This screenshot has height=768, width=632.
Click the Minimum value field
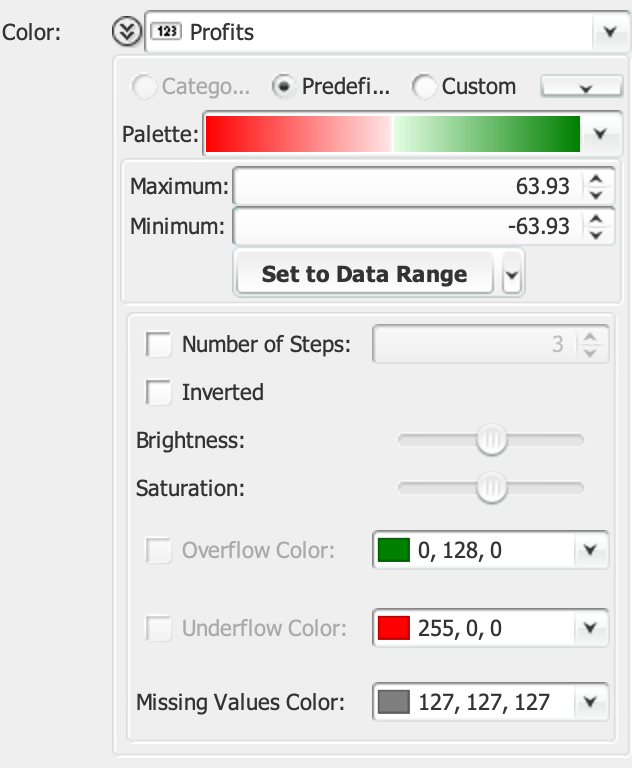pos(406,226)
